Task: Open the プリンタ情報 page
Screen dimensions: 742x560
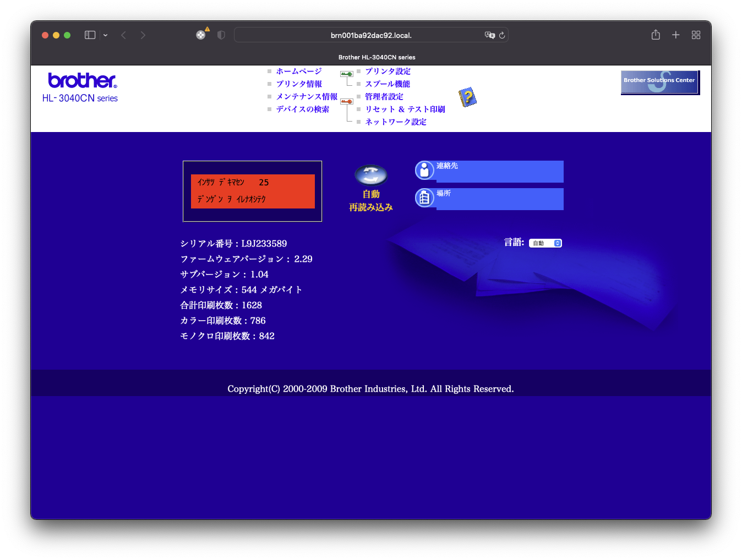Action: coord(299,84)
